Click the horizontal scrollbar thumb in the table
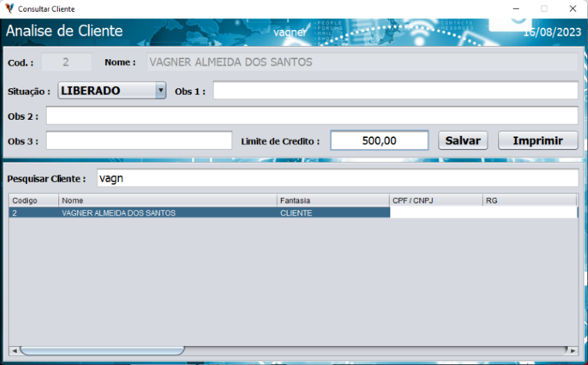Viewport: 588px width, 365px height. [102, 350]
